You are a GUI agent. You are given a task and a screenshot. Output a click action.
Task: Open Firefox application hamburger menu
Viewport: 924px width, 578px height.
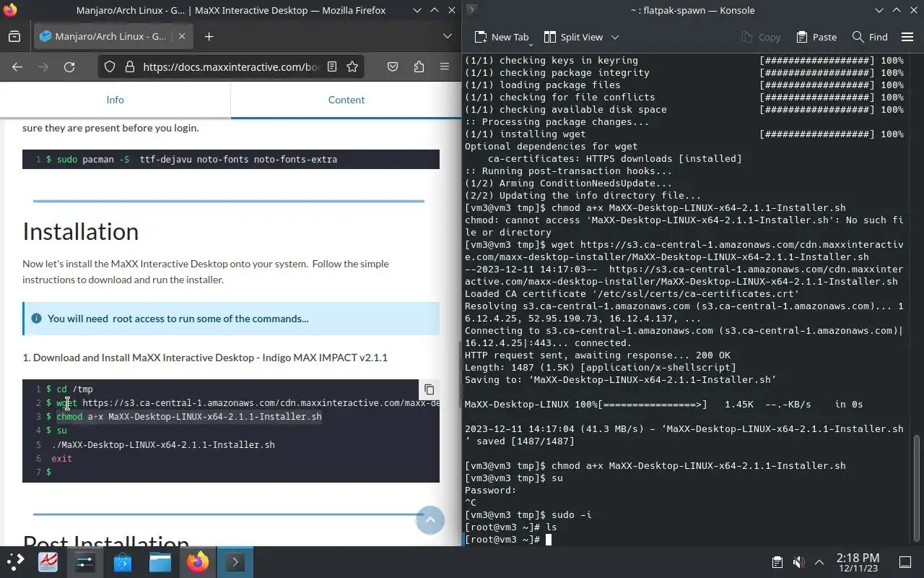[445, 66]
